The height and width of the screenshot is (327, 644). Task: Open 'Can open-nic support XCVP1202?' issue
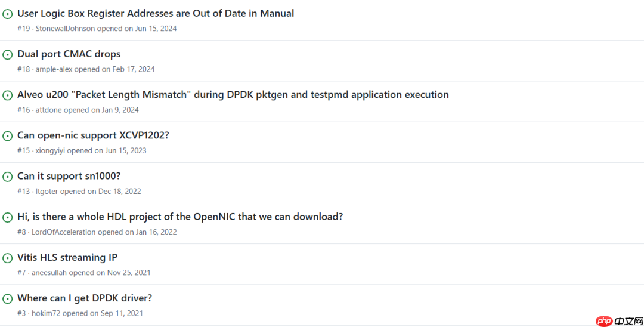click(x=93, y=135)
